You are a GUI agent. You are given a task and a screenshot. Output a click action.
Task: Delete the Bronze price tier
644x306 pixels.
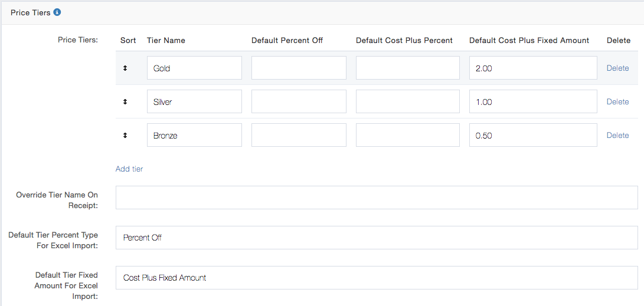(617, 136)
